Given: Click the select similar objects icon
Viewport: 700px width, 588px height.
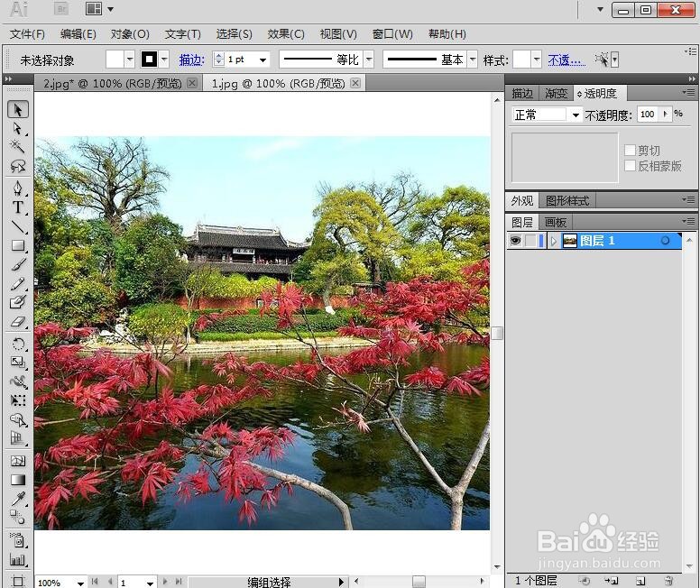Looking at the screenshot, I should 602,60.
